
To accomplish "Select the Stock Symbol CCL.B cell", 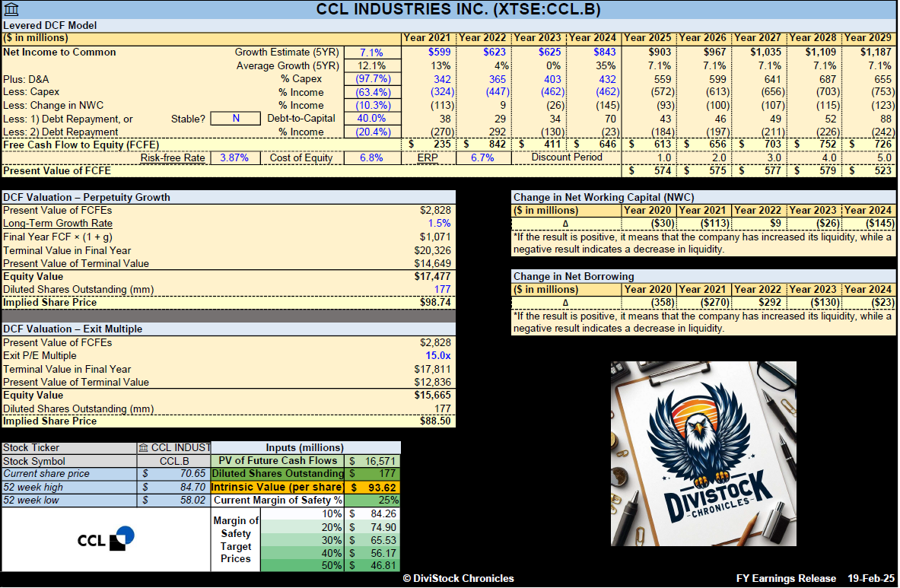I will coord(174,461).
